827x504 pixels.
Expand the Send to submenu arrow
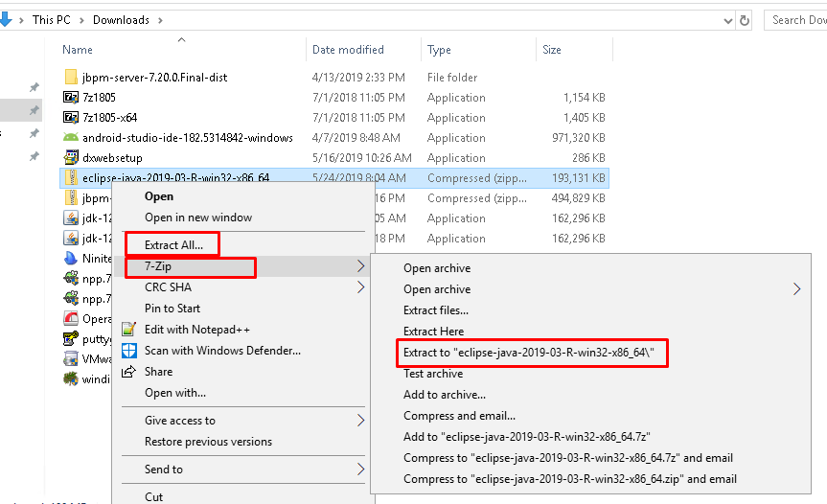tap(360, 470)
